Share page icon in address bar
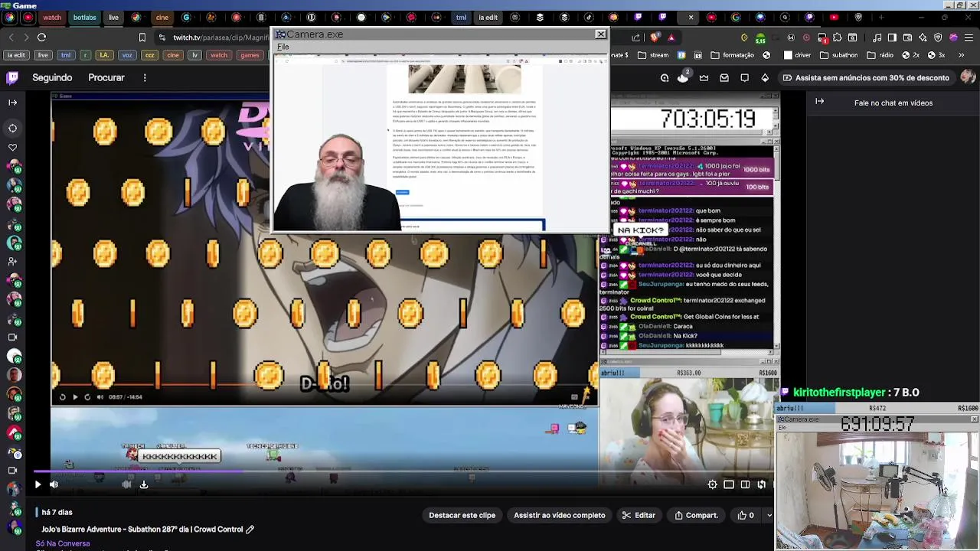 click(636, 37)
